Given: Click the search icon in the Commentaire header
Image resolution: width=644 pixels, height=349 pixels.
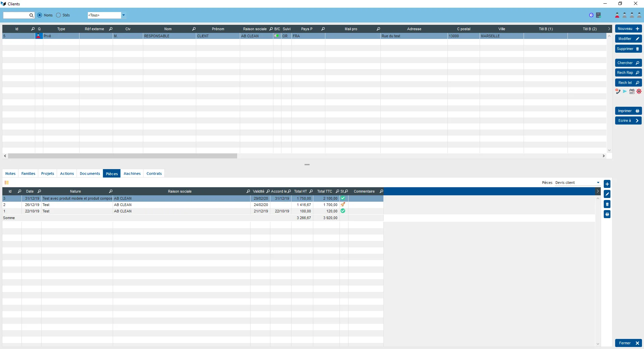Looking at the screenshot, I should (381, 191).
